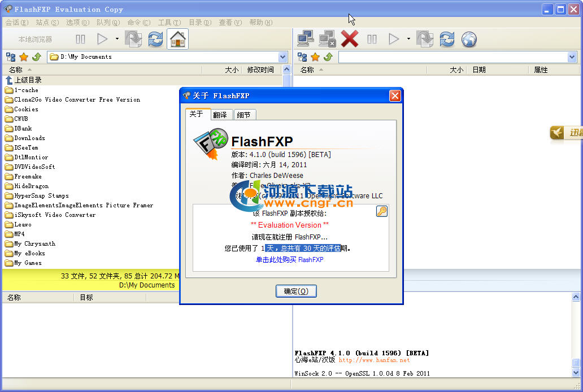This screenshot has height=392, width=583.
Task: Click the remote path input field
Action: click(x=453, y=57)
